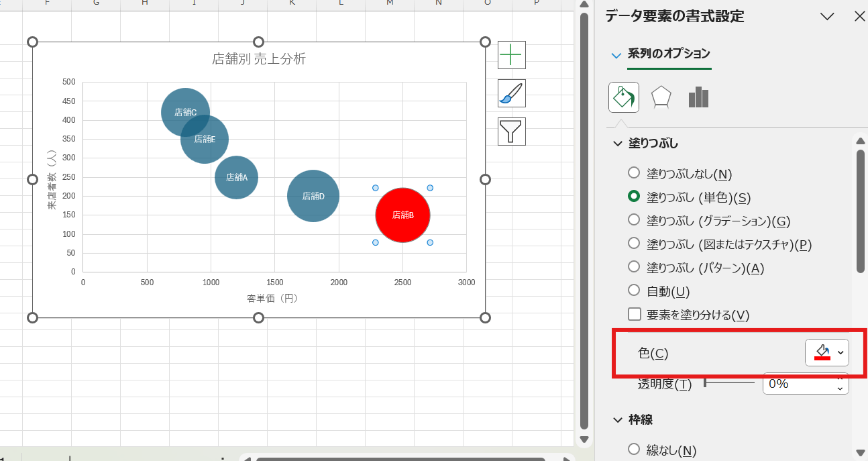Viewport: 868px width, 461px height.
Task: Collapse the 塗りつぶし section
Action: pos(617,144)
